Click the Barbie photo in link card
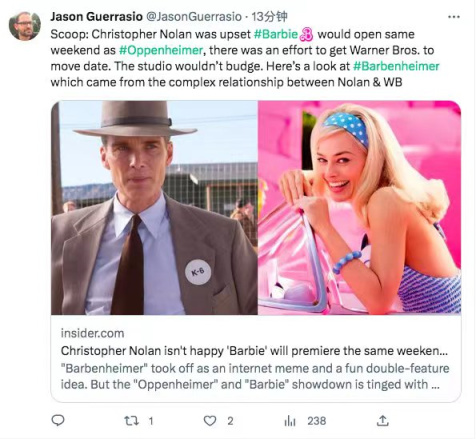The height and width of the screenshot is (439, 476). 360,208
